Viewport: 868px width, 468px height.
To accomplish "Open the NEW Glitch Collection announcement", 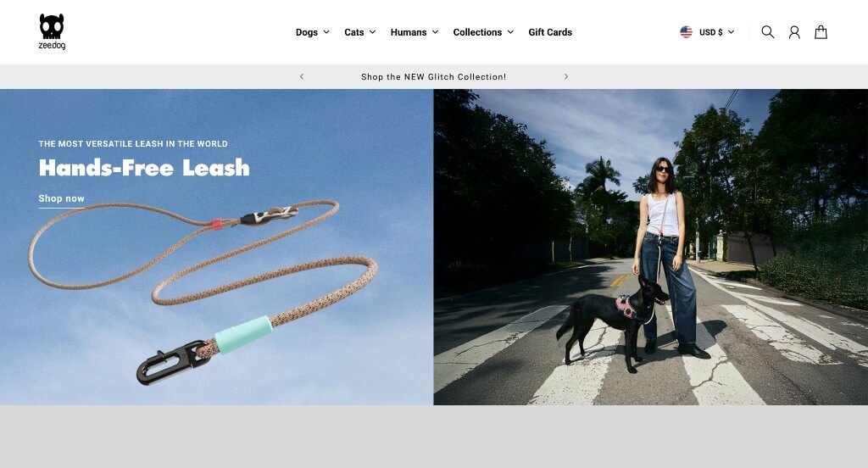I will coord(433,77).
